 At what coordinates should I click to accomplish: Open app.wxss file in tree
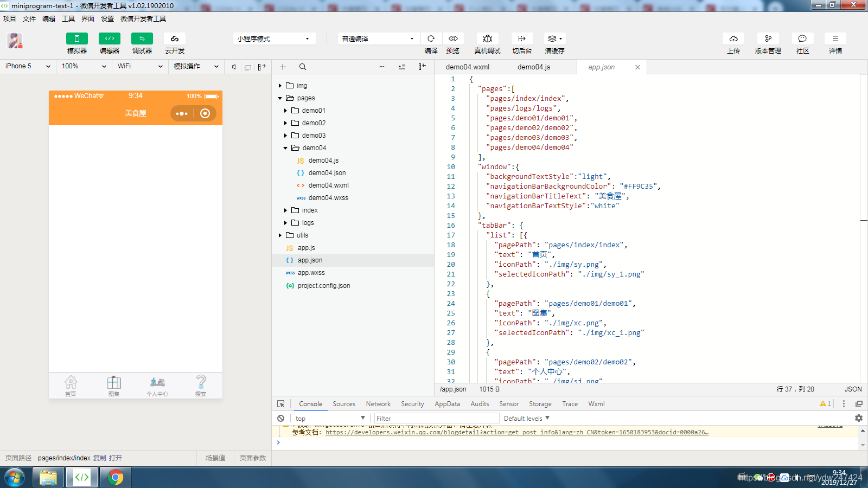point(311,273)
